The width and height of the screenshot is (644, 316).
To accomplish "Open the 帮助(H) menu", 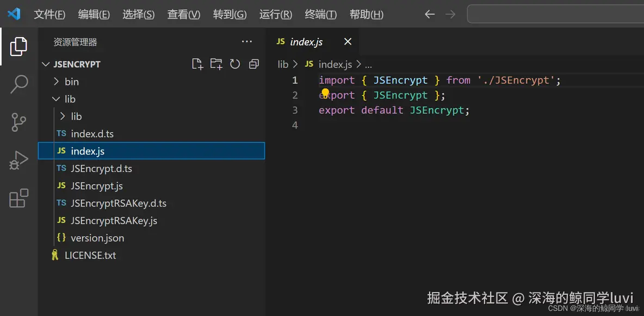I will (367, 15).
